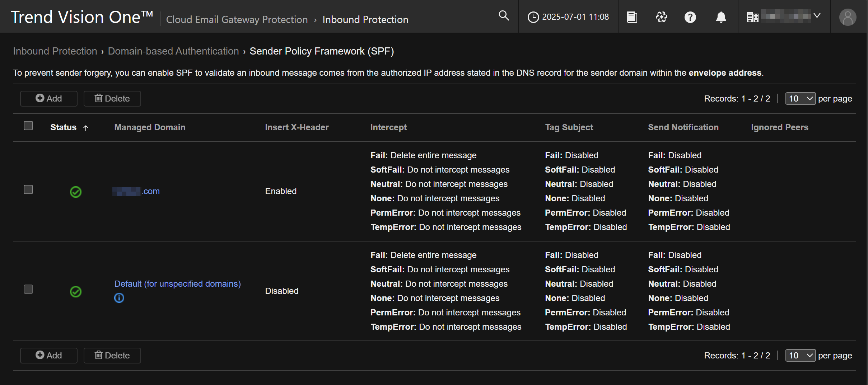Image resolution: width=868 pixels, height=385 pixels.
Task: Open notifications bell icon
Action: [721, 17]
